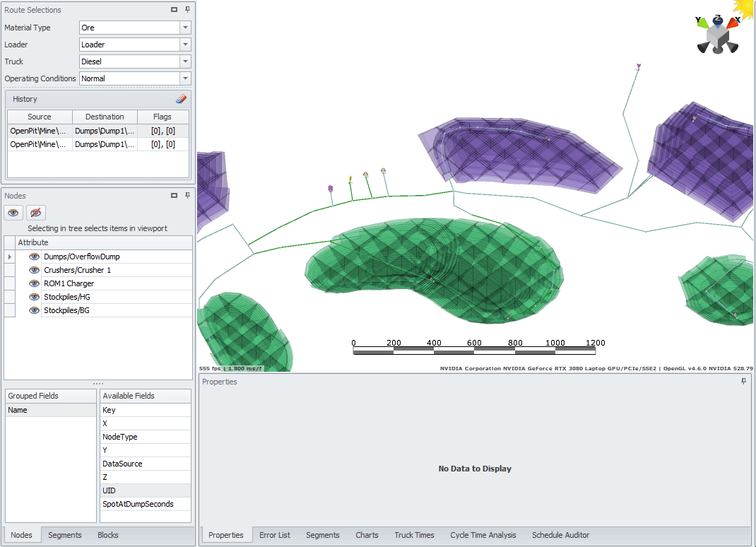756x547 pixels.
Task: Select the SpotAtDumpSeconds available field
Action: 138,504
